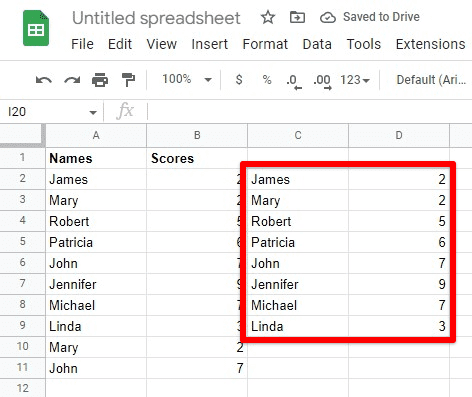Select column C header
This screenshot has width=472, height=397.
point(298,135)
